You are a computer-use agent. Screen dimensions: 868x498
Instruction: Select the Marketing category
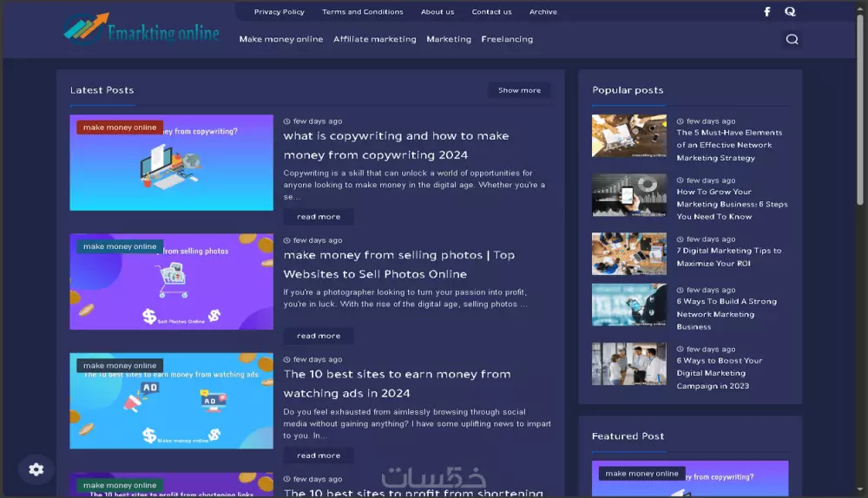449,39
